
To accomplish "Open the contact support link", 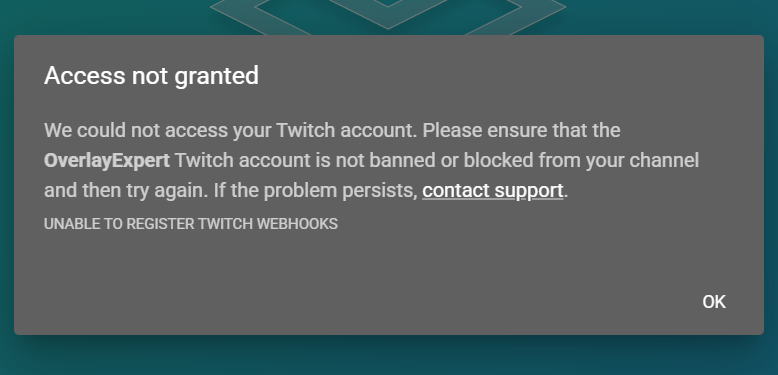I will [493, 190].
